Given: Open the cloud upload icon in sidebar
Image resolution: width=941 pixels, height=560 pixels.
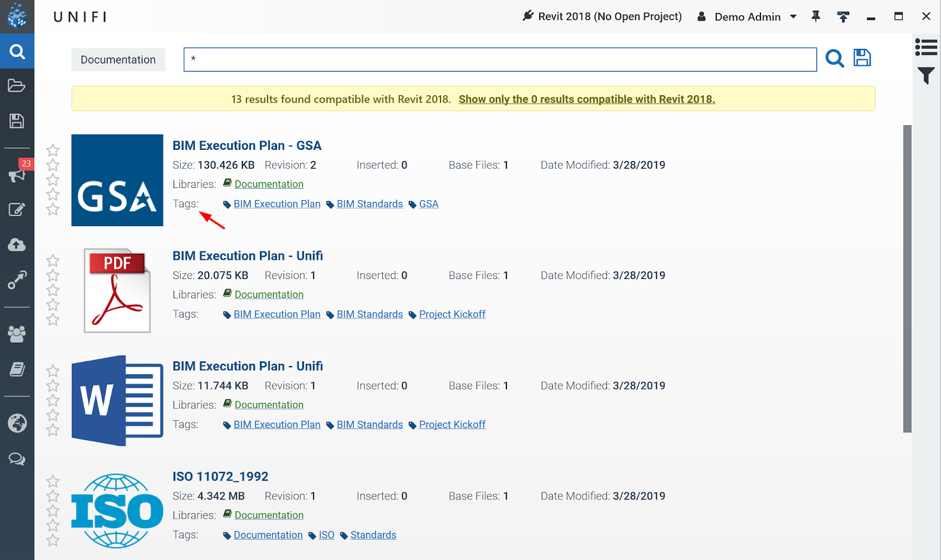Looking at the screenshot, I should click(x=17, y=244).
